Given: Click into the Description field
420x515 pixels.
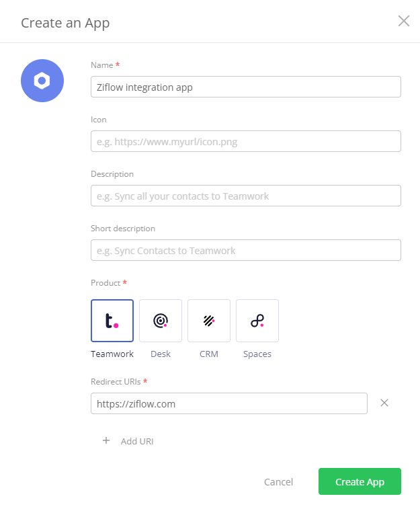Looking at the screenshot, I should (x=245, y=196).
